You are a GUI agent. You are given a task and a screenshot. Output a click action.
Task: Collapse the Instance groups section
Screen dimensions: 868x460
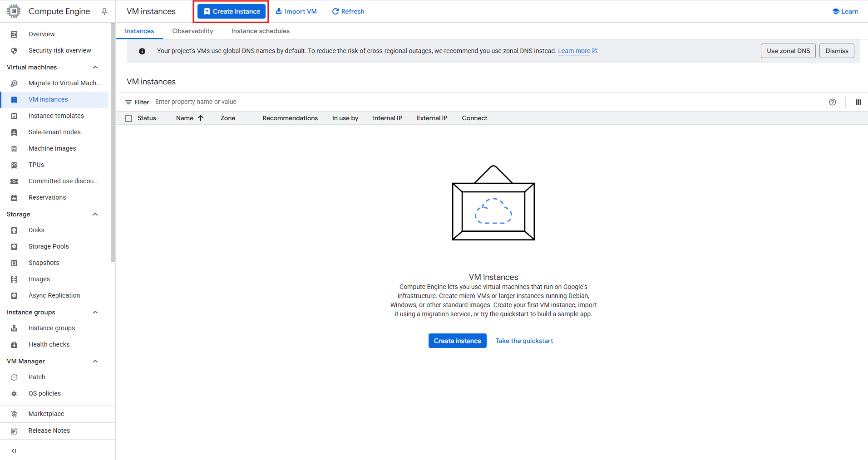95,312
